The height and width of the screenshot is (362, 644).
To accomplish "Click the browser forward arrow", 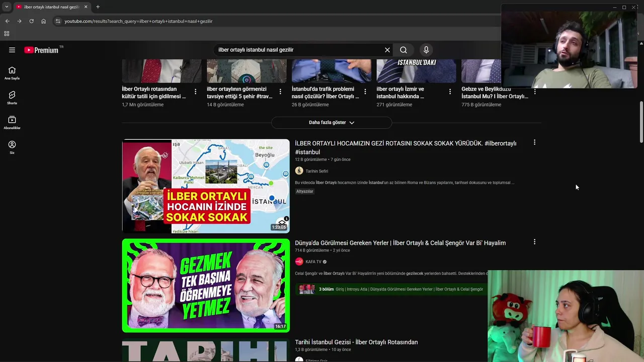I will 19,21.
